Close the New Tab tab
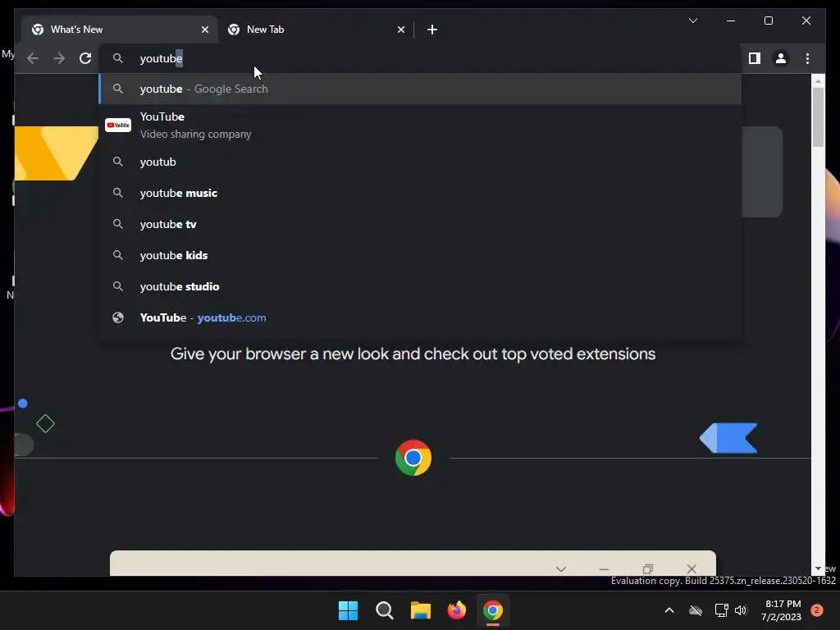This screenshot has height=630, width=840. [x=400, y=30]
